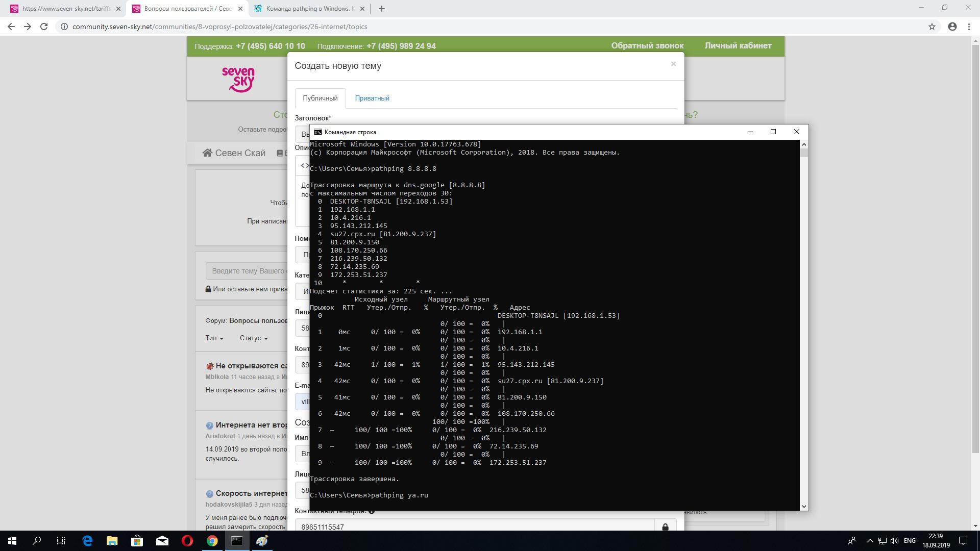Expand the Статус filter dropdown

click(254, 338)
